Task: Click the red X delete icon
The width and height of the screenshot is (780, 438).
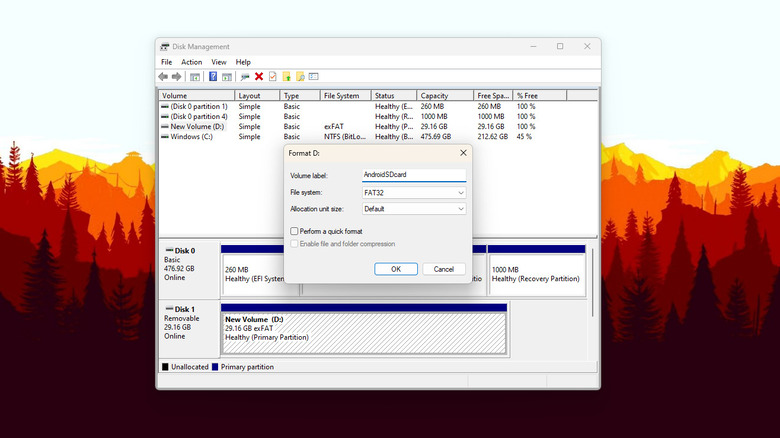Action: [259, 76]
